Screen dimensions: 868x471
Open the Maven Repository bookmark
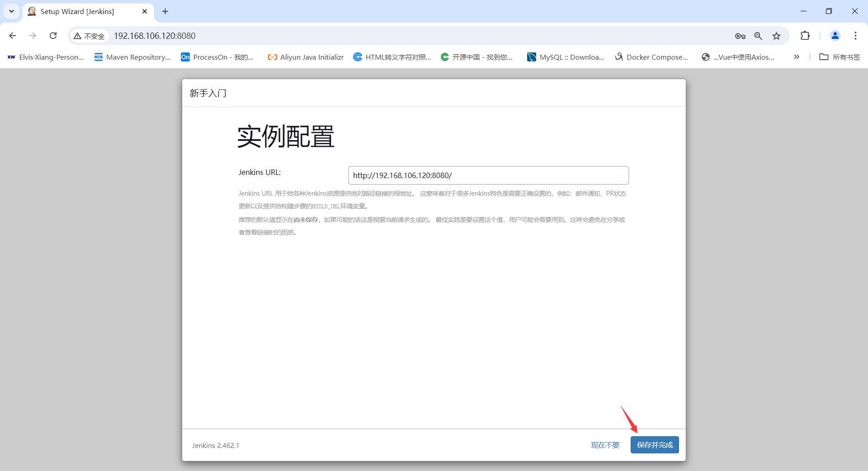pyautogui.click(x=132, y=57)
